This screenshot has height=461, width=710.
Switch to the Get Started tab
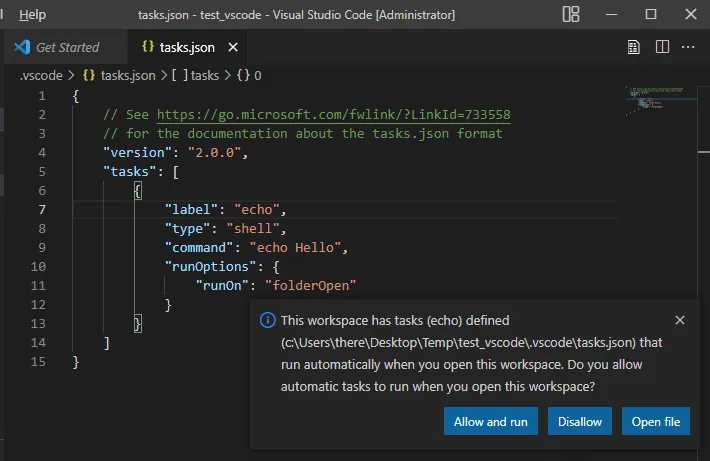point(67,47)
